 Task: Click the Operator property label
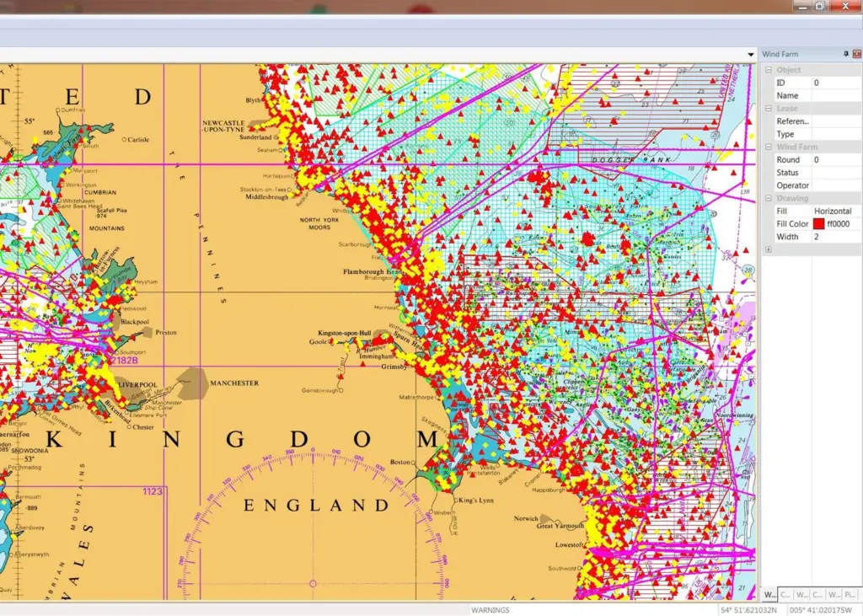pyautogui.click(x=792, y=185)
